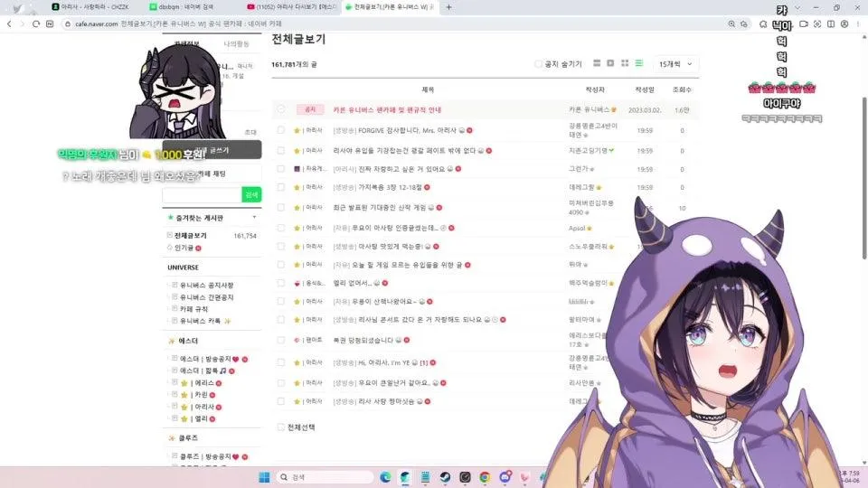
Task: Open Steam from the taskbar
Action: click(445, 477)
